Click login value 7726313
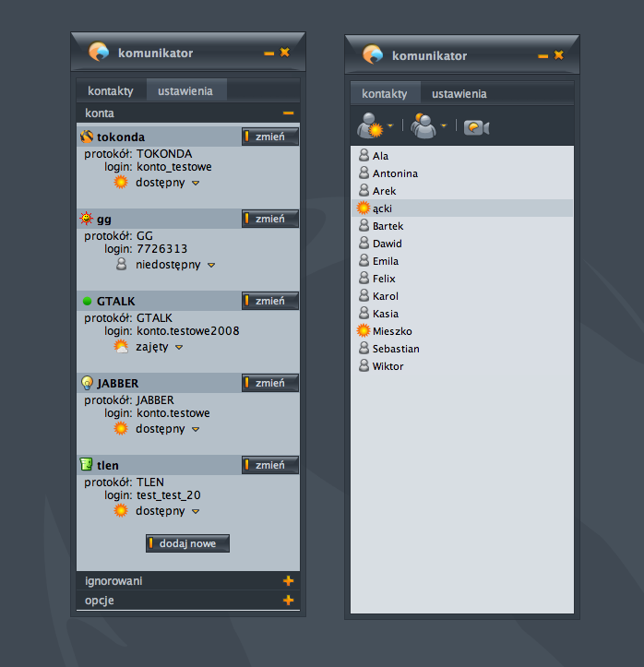The width and height of the screenshot is (644, 667). click(162, 248)
